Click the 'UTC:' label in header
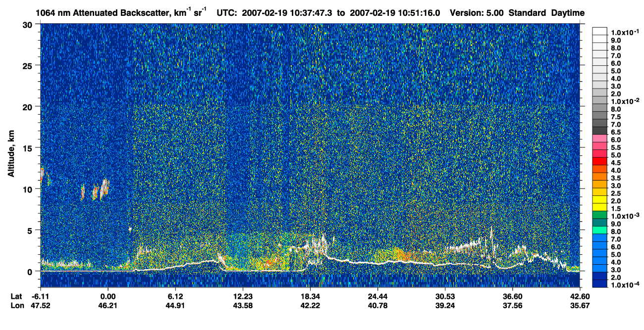The height and width of the screenshot is (330, 644). (227, 13)
